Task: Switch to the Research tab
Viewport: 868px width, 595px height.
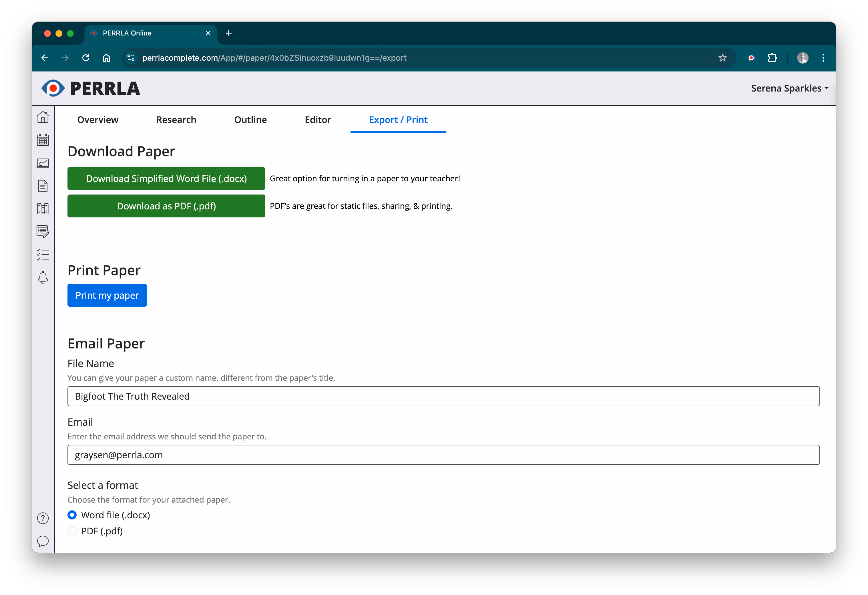Action: (176, 120)
